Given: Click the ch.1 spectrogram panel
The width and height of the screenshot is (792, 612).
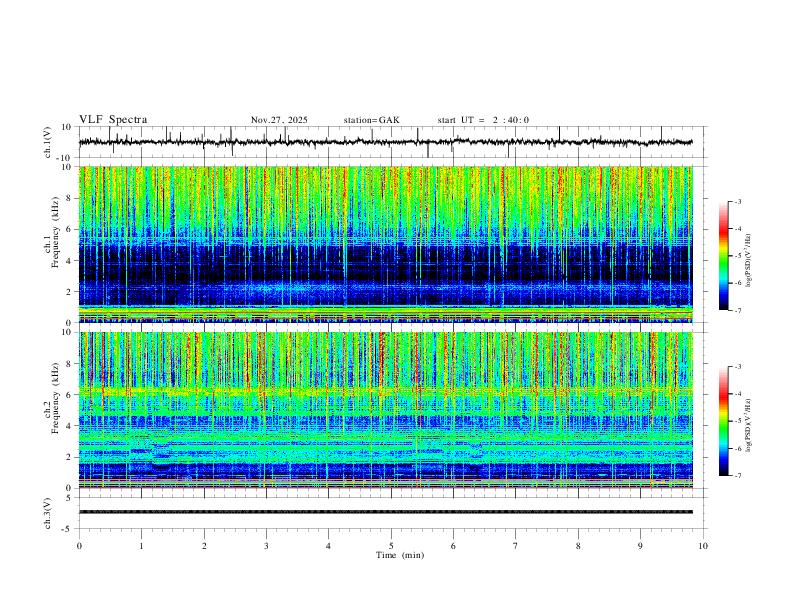Looking at the screenshot, I should coord(386,244).
